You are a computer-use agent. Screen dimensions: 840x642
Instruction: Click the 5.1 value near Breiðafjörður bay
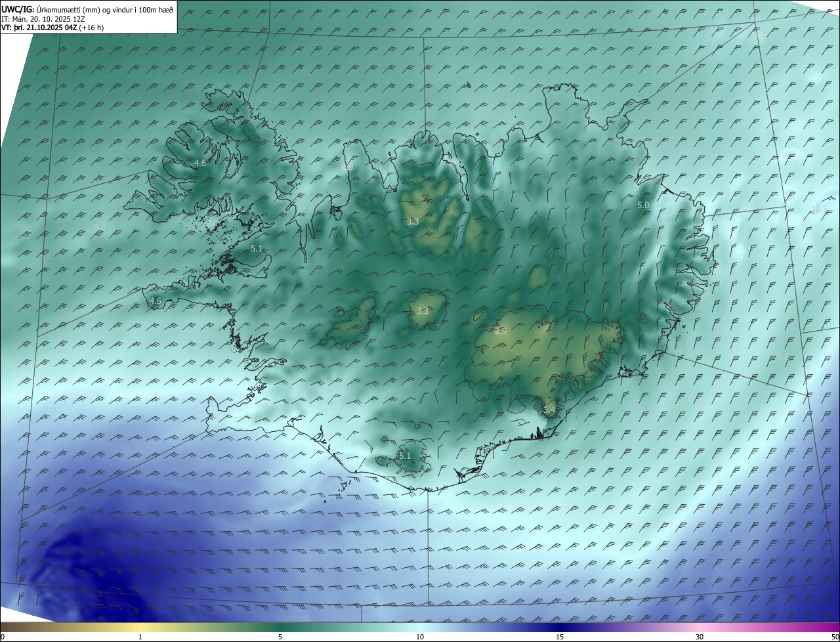point(257,249)
